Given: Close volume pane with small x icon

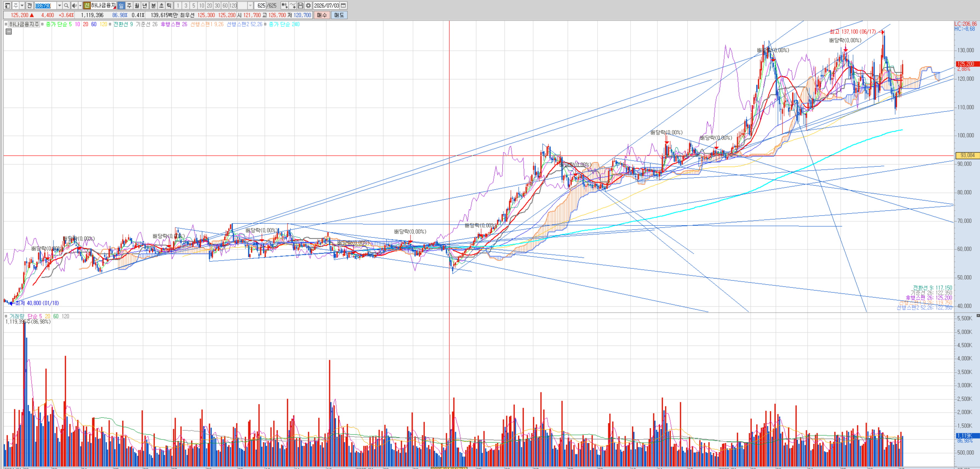Looking at the screenshot, I should click(978, 316).
